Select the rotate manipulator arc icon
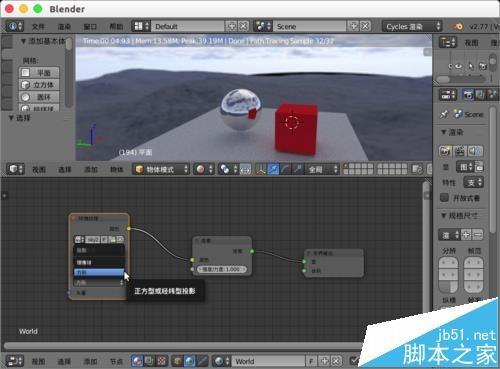The height and width of the screenshot is (369, 500). (285, 169)
